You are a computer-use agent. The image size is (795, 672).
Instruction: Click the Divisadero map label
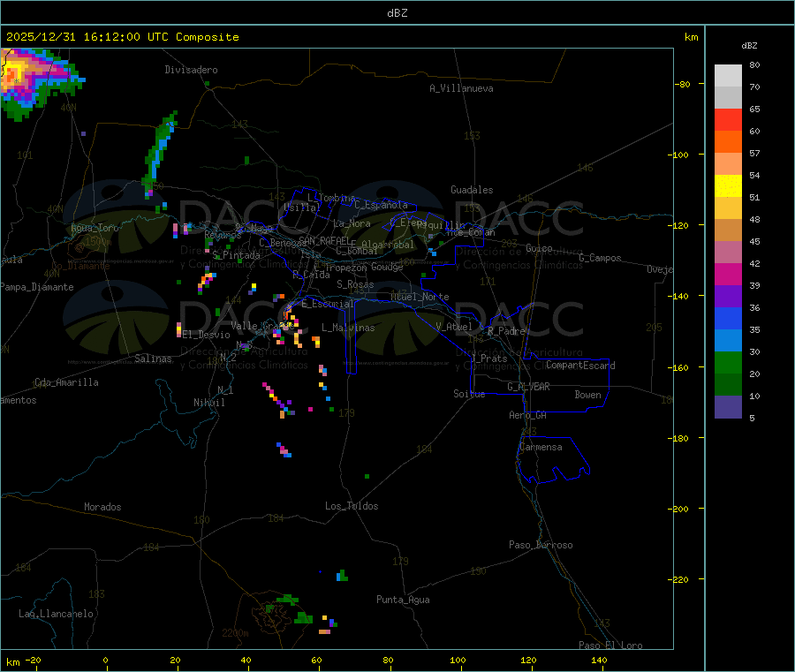191,70
